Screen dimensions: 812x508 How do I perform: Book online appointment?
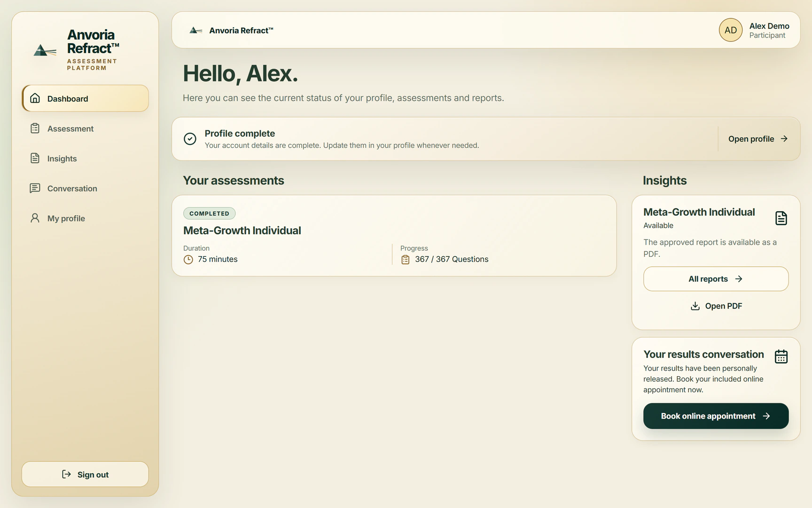(x=716, y=416)
